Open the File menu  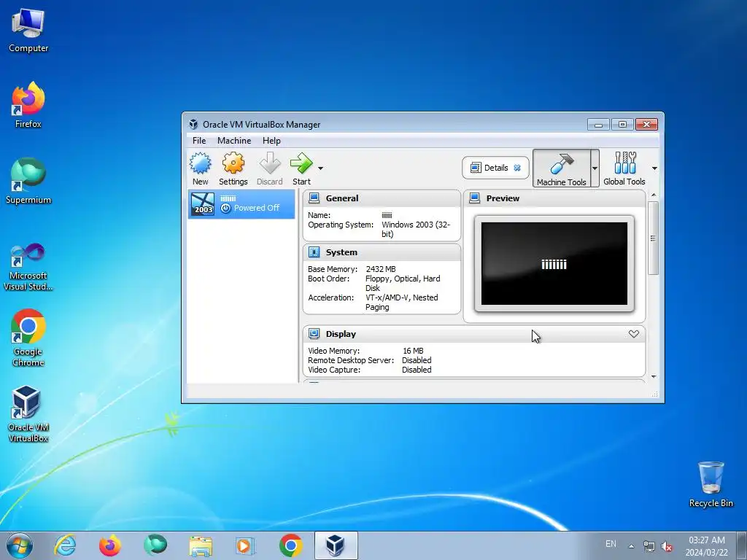click(x=199, y=141)
